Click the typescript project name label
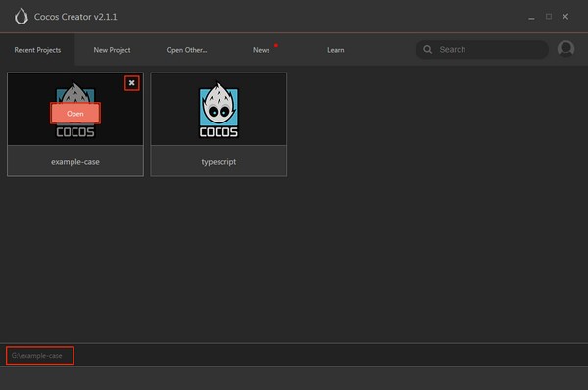The image size is (588, 390). tap(219, 162)
